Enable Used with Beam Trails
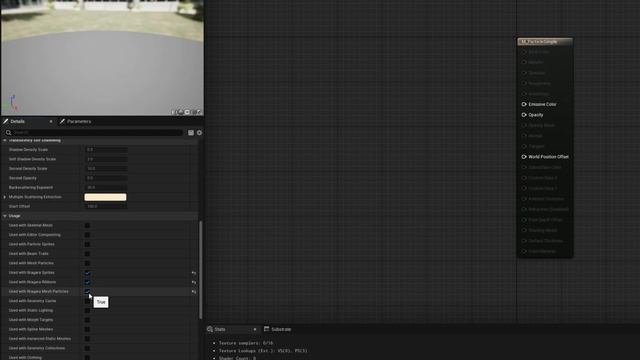The image size is (640, 360). click(87, 253)
